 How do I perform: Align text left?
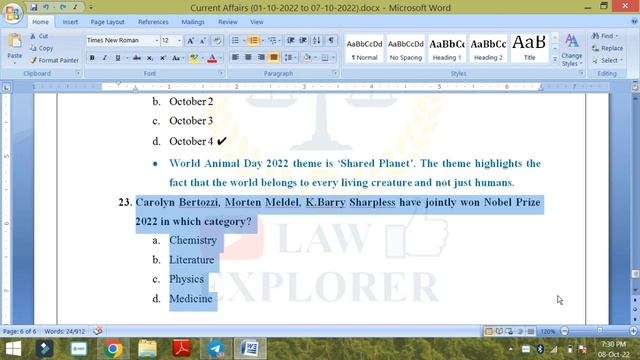tap(235, 58)
